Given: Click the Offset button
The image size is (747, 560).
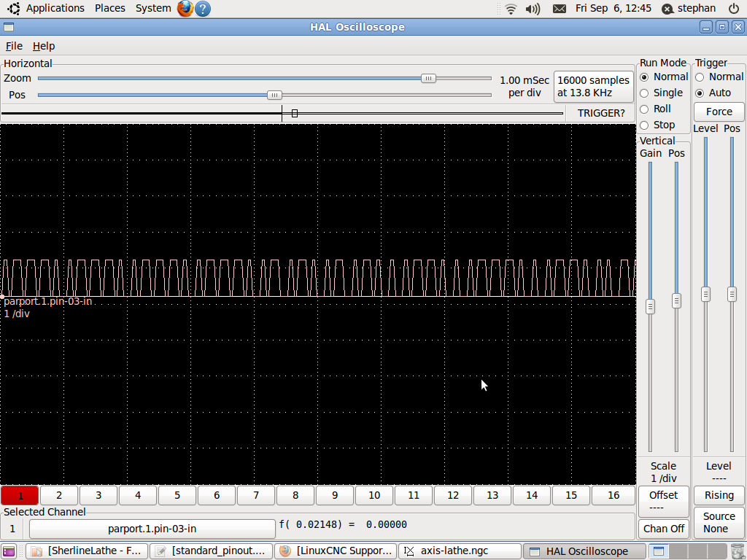Looking at the screenshot, I should pyautogui.click(x=663, y=502).
